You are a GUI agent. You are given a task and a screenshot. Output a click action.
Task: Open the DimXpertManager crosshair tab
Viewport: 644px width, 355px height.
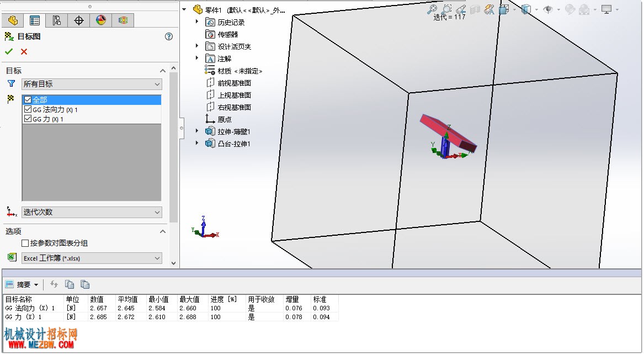point(79,20)
